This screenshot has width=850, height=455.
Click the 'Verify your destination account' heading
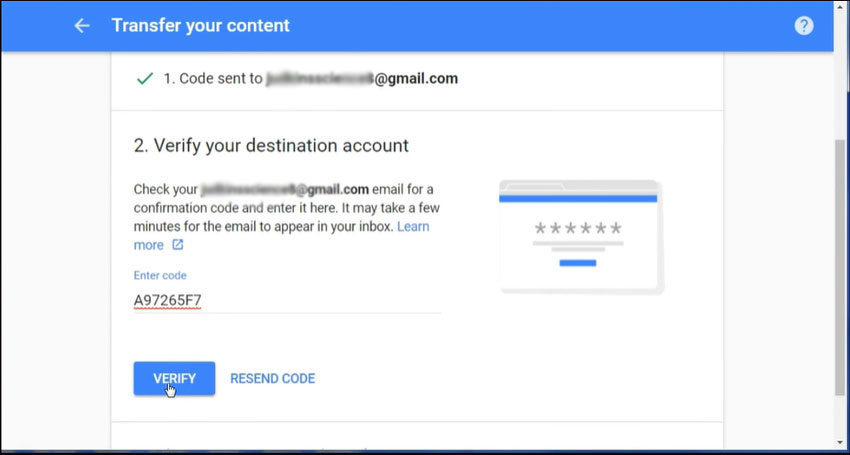point(271,146)
